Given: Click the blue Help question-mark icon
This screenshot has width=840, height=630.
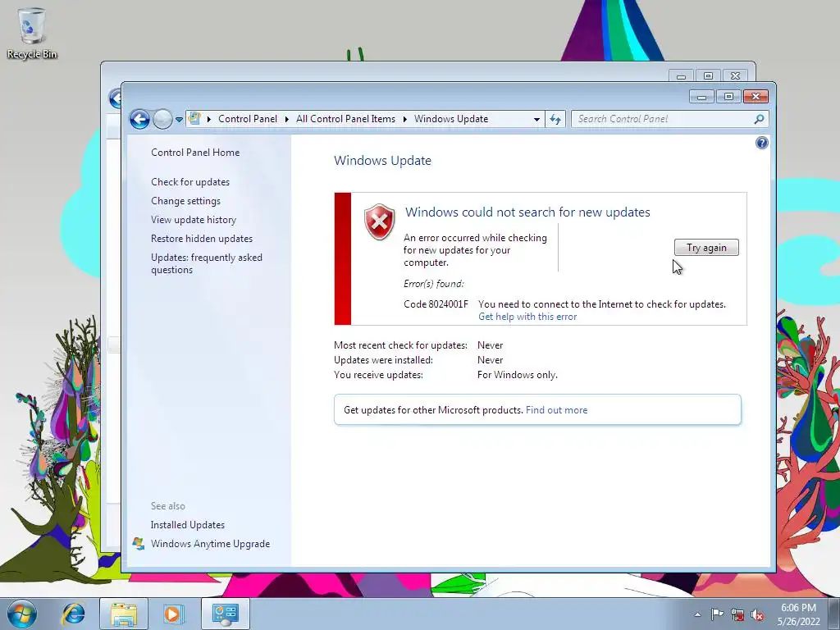Looking at the screenshot, I should [761, 143].
